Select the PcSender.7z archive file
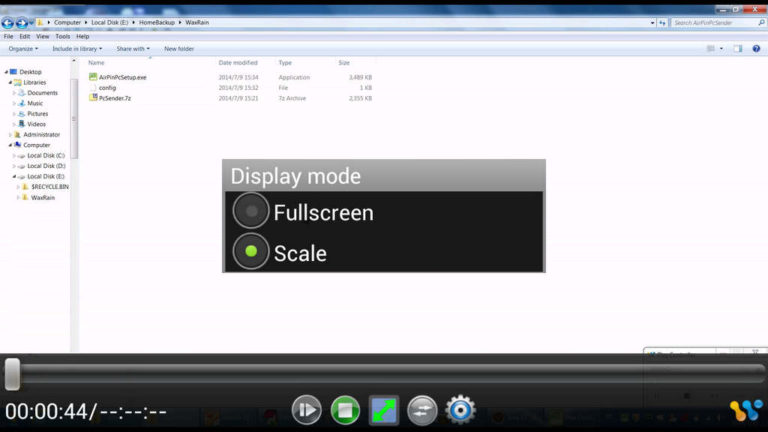Image resolution: width=768 pixels, height=432 pixels. pyautogui.click(x=116, y=98)
